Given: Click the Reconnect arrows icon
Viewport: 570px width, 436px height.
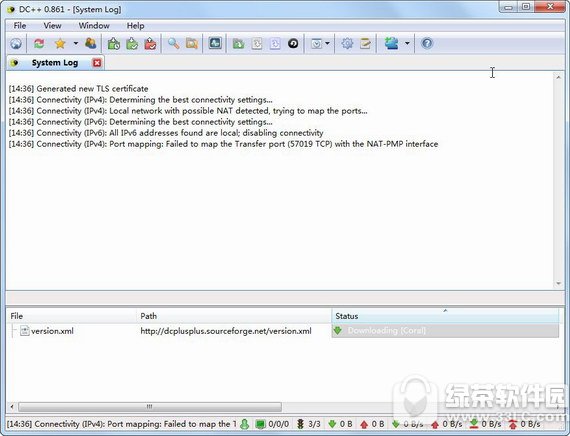Looking at the screenshot, I should (x=39, y=44).
